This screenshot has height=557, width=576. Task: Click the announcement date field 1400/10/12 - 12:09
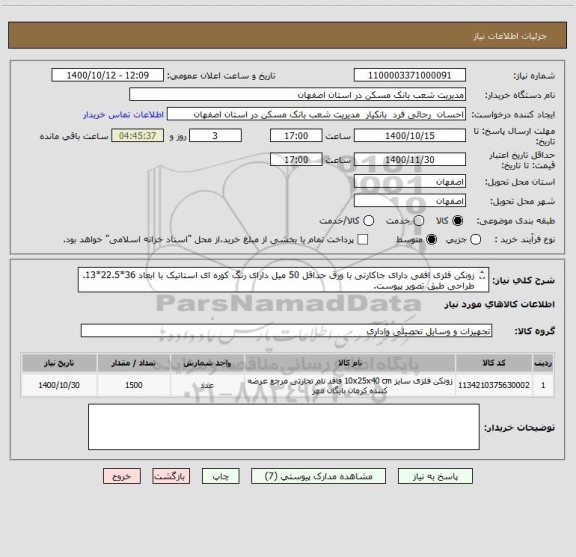tap(108, 75)
